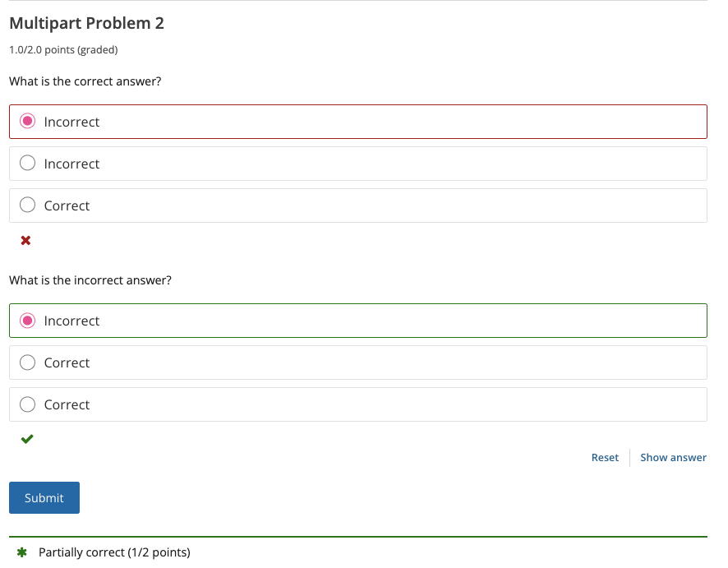Viewport: 728px width, 568px height.
Task: Click the Reset link
Action: point(605,458)
